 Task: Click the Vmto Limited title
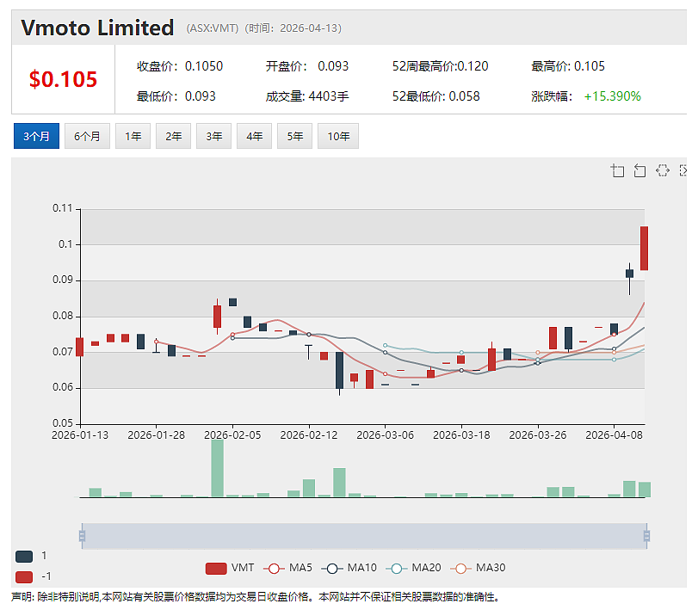pyautogui.click(x=97, y=28)
